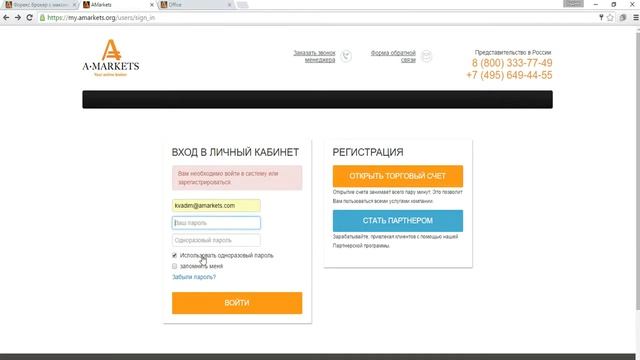640x360 pixels.
Task: Reload the page with the refresh icon
Action: (29, 18)
